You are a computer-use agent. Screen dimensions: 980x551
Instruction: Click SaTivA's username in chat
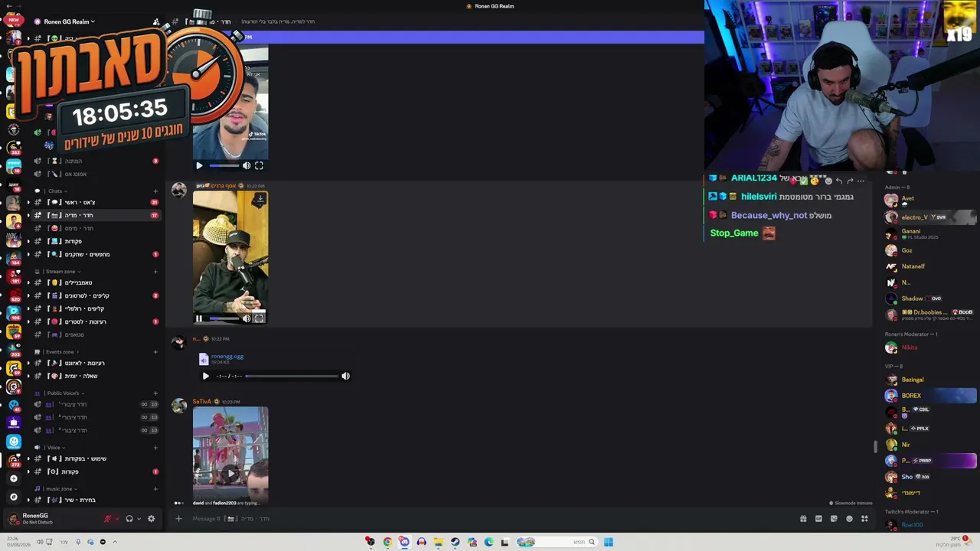coord(201,402)
